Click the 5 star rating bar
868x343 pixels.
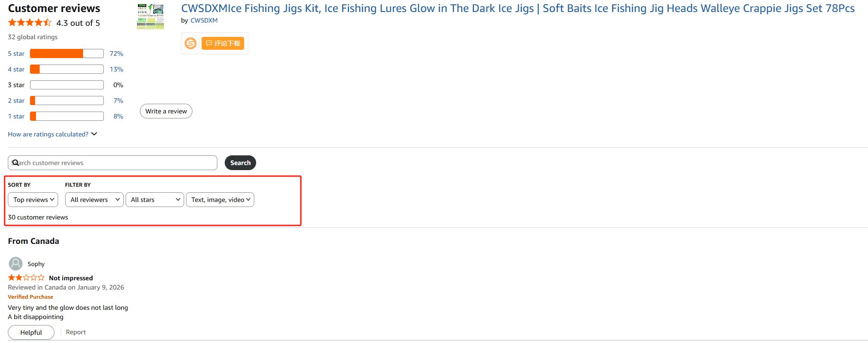click(66, 53)
